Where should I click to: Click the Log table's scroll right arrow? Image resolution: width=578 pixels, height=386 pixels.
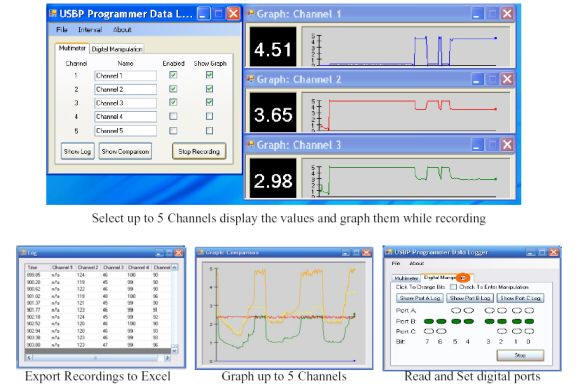point(167,358)
